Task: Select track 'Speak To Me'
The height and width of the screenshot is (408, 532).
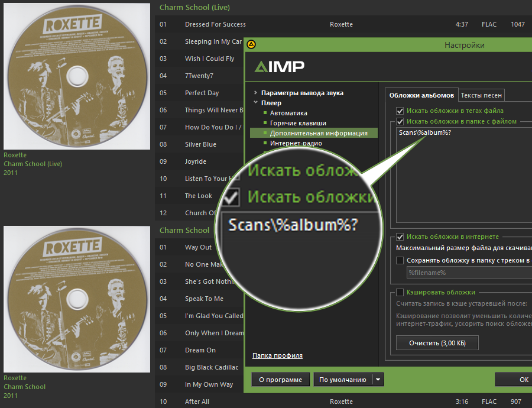Action: click(x=204, y=299)
